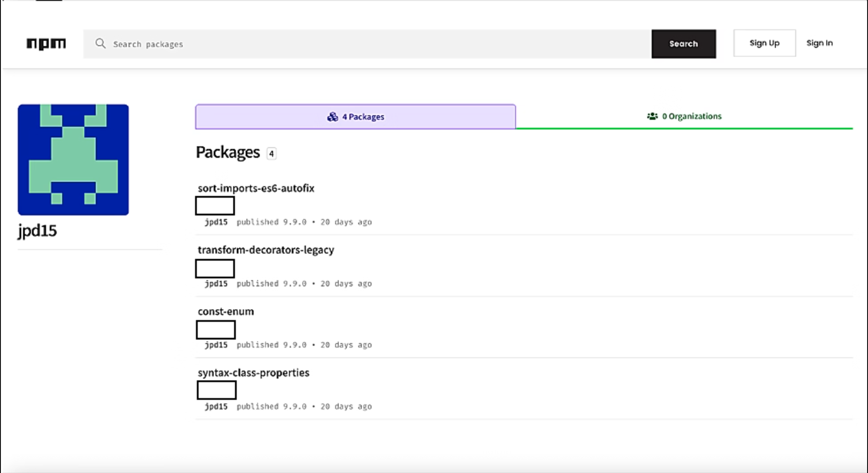The width and height of the screenshot is (868, 473).
Task: Click published 9.9.0 text under sort-imports-es6-autofix
Action: click(x=271, y=222)
